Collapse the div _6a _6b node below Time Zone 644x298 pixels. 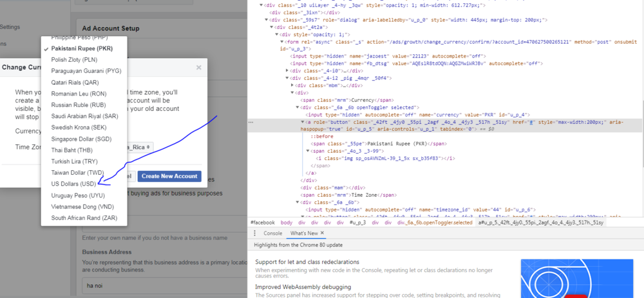point(298,202)
